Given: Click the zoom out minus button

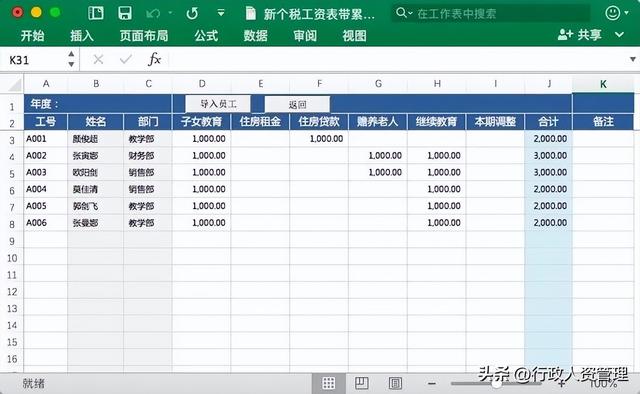Looking at the screenshot, I should [431, 383].
